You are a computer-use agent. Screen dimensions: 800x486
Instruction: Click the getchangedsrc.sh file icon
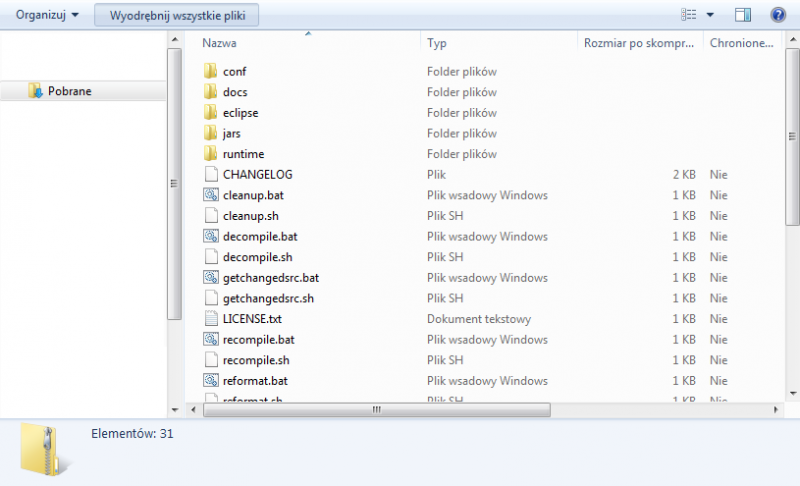[211, 298]
